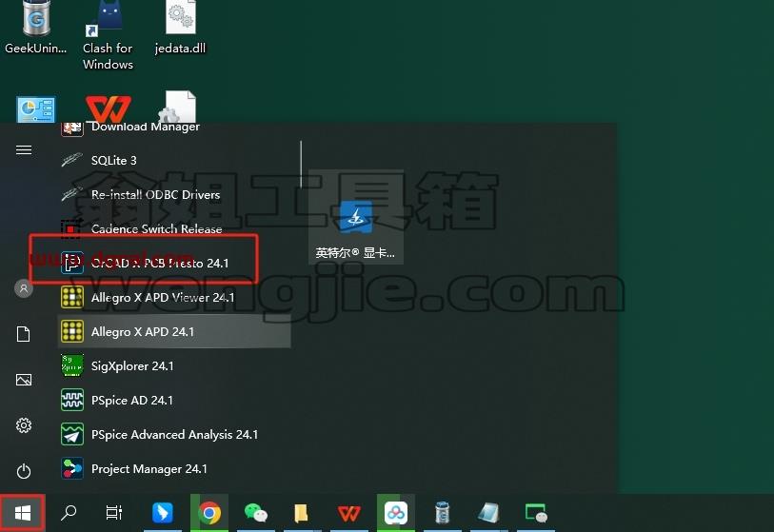This screenshot has height=532, width=774.
Task: Open Settings gear in Start sidebar
Action: pos(24,425)
